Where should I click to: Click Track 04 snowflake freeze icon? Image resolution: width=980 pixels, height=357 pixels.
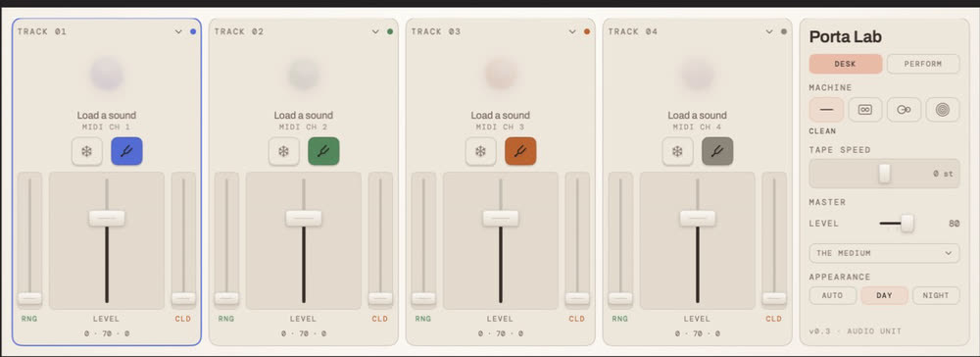(677, 151)
